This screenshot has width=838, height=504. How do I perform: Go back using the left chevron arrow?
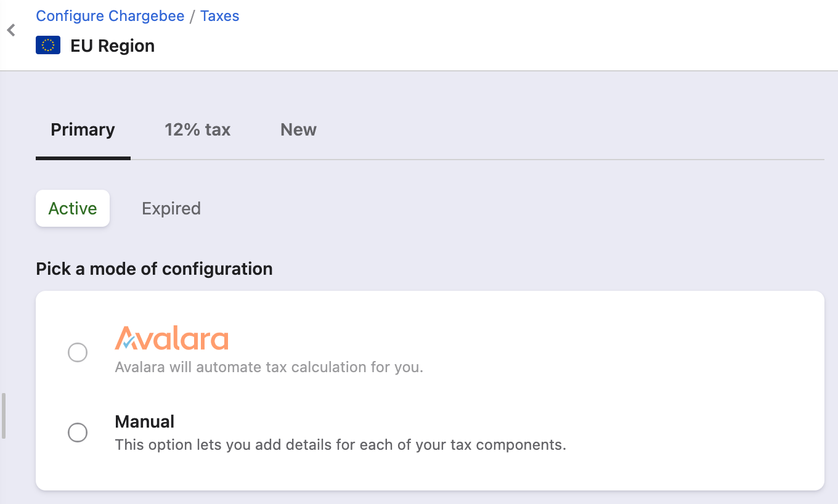pos(11,30)
